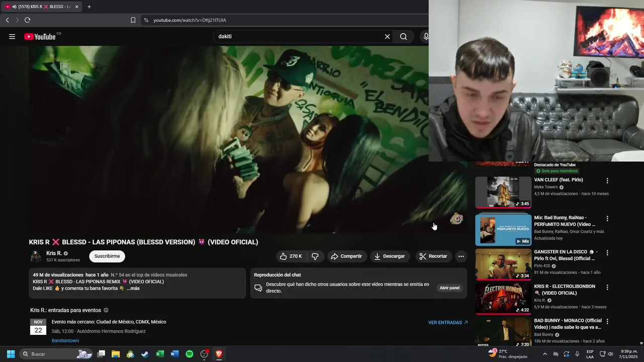Viewport: 644px width, 362px height.
Task: Click the channel watermark on video
Action: [456, 218]
